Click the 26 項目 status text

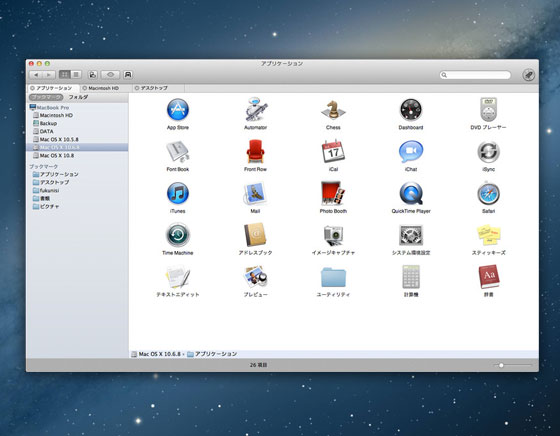[259, 365]
